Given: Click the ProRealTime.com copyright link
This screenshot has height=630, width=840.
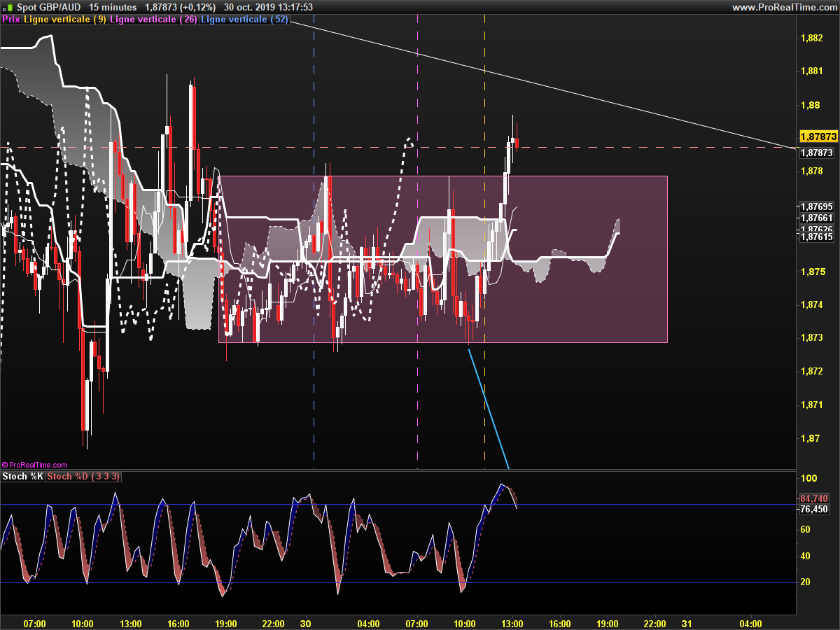Looking at the screenshot, I should pos(34,465).
